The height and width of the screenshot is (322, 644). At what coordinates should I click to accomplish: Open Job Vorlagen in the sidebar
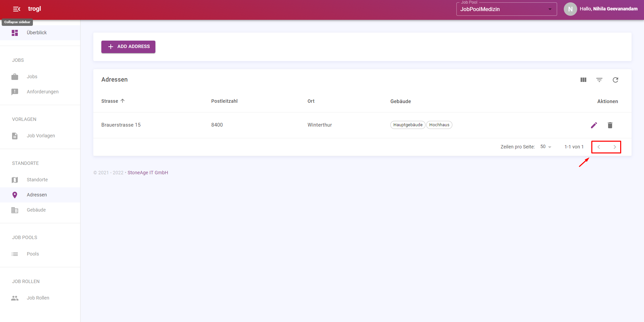[x=41, y=136]
